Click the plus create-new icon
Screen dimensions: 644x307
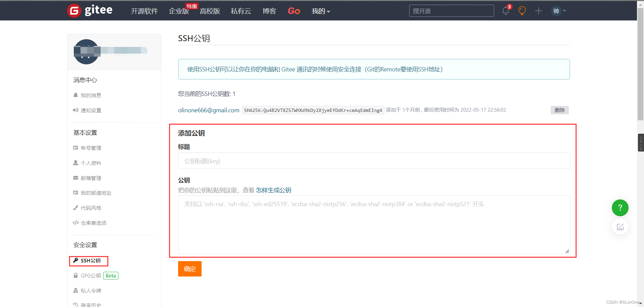point(539,11)
